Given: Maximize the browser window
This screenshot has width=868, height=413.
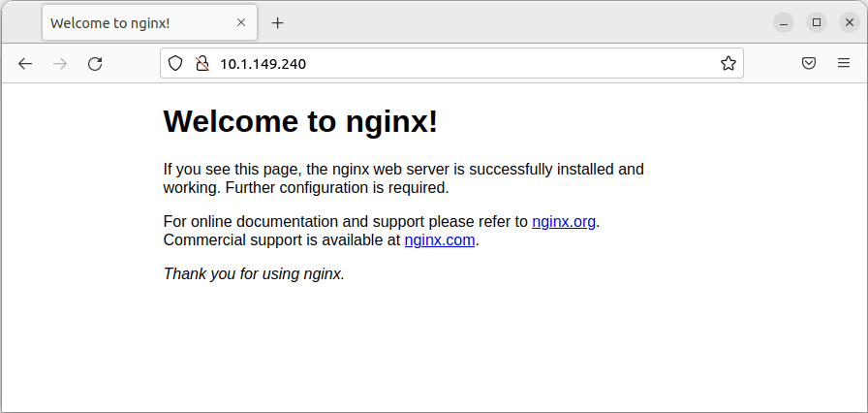Looking at the screenshot, I should coord(816,22).
